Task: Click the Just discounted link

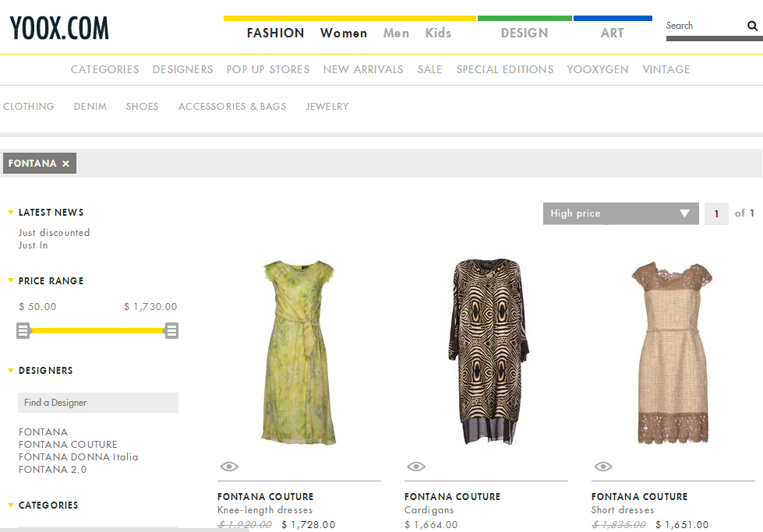Action: click(54, 233)
